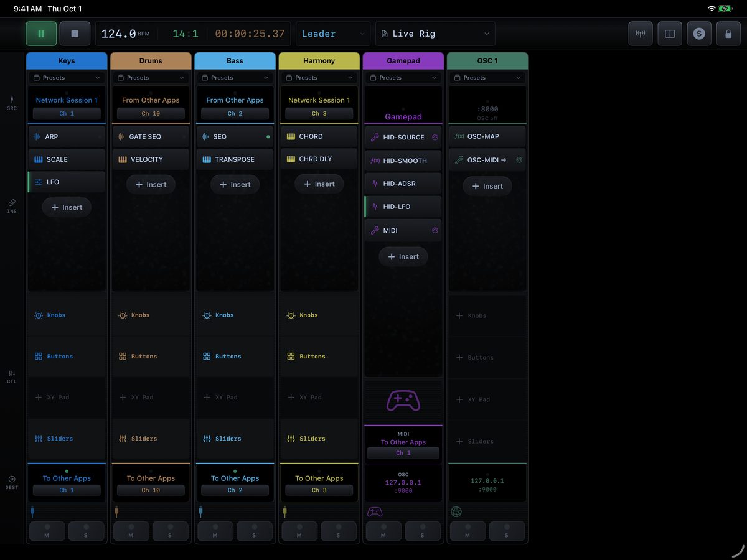Add Sliders to the OSC 1 strip
Image resolution: width=747 pixels, height=560 pixels.
tap(487, 442)
